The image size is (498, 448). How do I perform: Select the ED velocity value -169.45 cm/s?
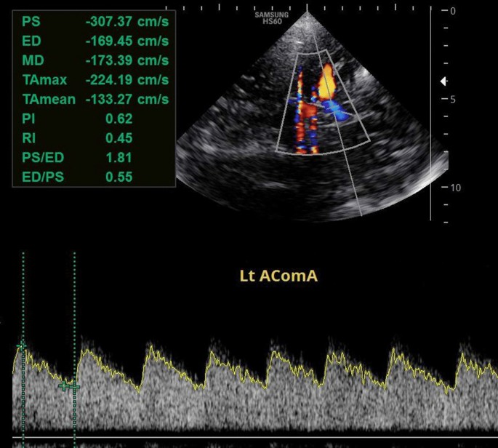coord(126,41)
